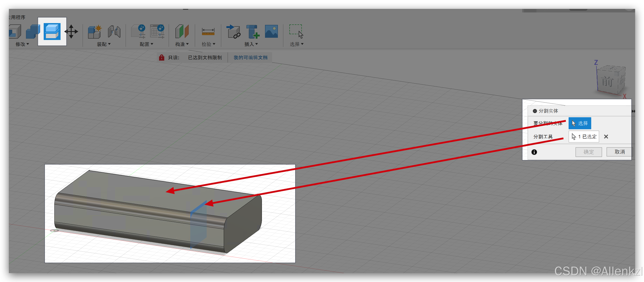Expand the 插入 dropdown menu

[x=251, y=44]
